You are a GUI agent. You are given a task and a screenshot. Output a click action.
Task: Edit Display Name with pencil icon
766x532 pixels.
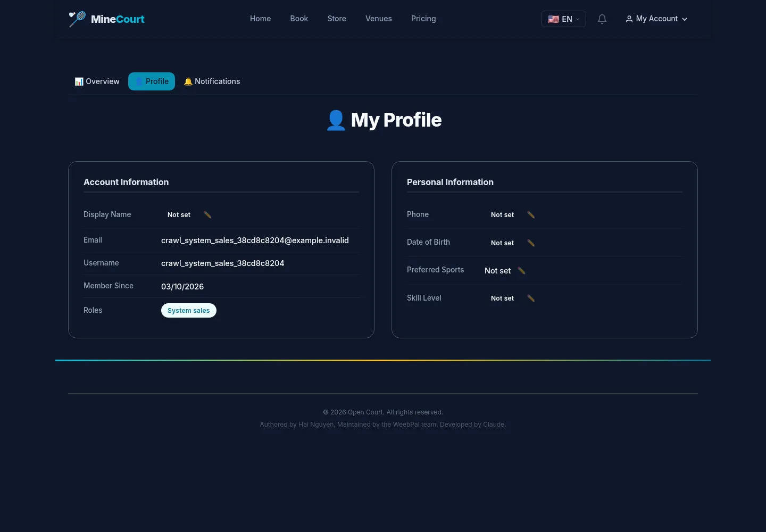click(207, 215)
